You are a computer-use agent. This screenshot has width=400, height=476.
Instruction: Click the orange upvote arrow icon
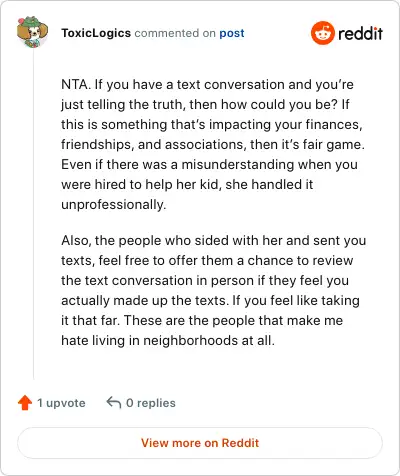pyautogui.click(x=25, y=403)
